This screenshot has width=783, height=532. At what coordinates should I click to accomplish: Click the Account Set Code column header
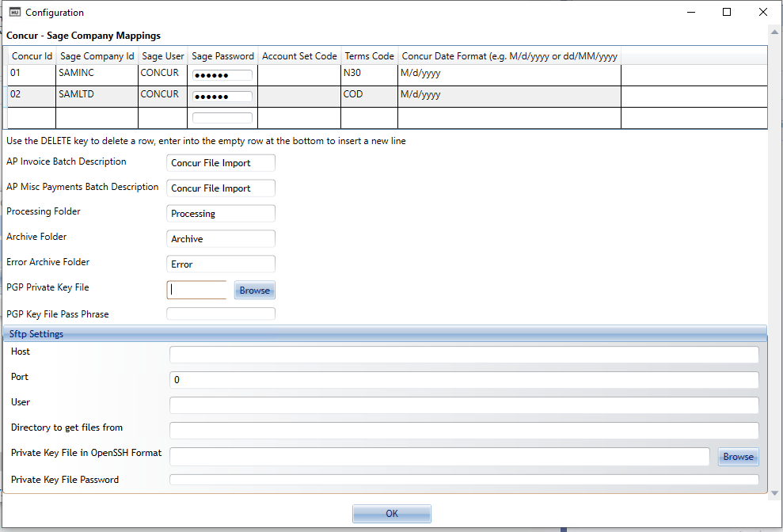(299, 56)
